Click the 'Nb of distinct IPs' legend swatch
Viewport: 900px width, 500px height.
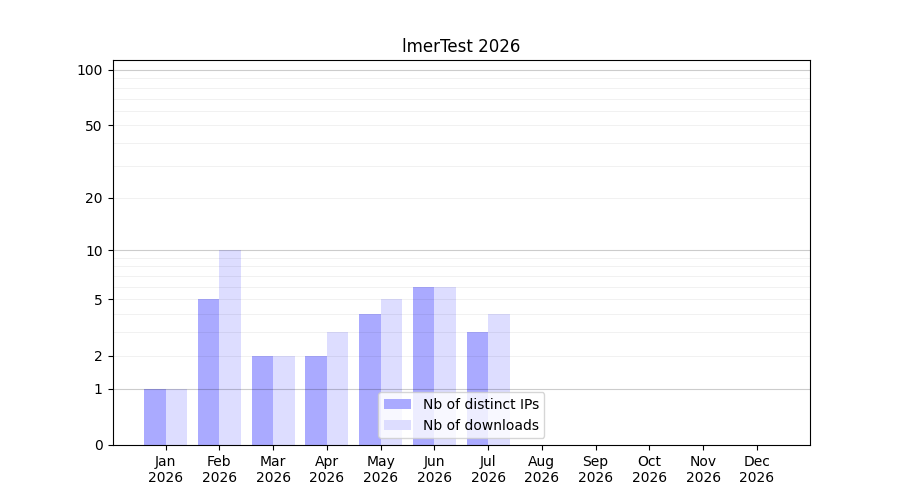pos(397,404)
